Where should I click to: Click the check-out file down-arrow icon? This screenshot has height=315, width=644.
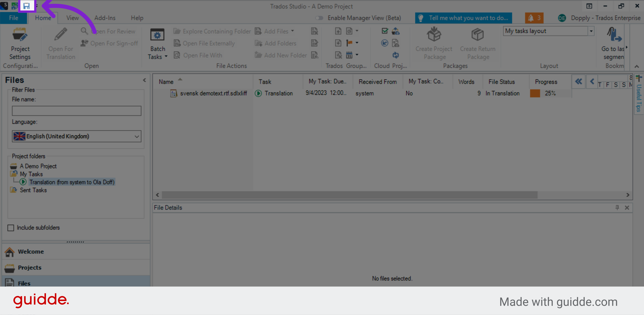[x=338, y=43]
